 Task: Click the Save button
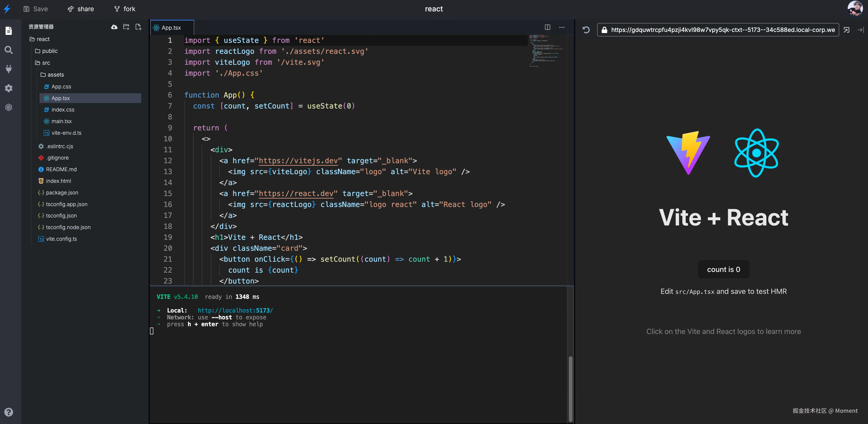[36, 9]
